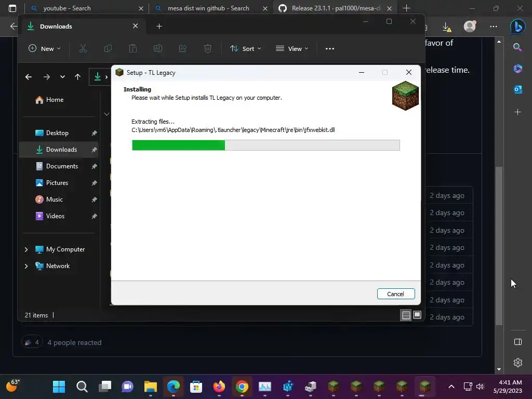Select the Downloads tab in File Explorer

(x=84, y=26)
